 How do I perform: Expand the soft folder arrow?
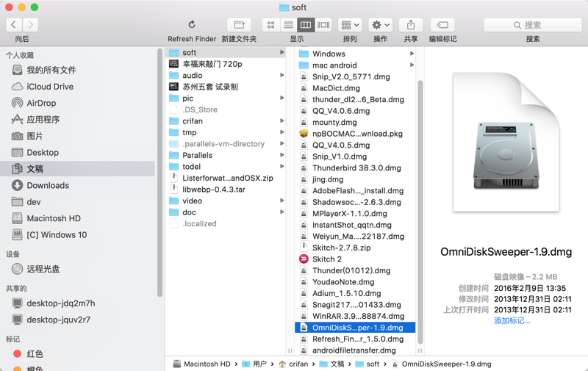[x=282, y=52]
